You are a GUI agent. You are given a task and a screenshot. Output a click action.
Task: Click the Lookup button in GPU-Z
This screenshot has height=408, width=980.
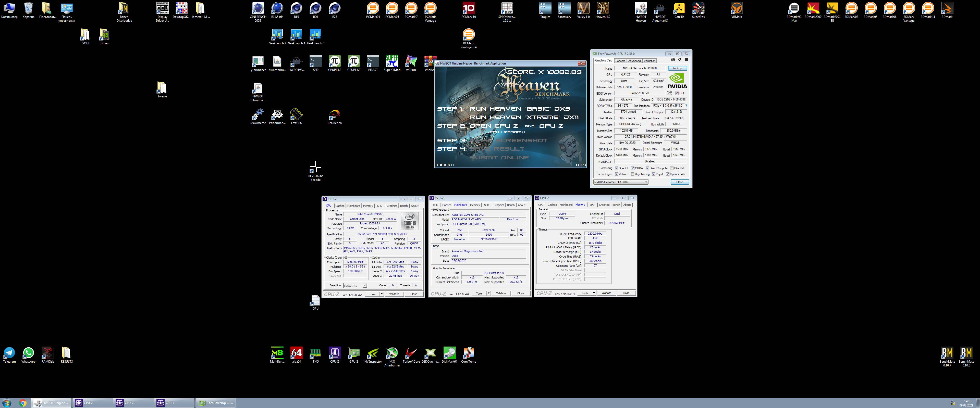click(x=677, y=68)
